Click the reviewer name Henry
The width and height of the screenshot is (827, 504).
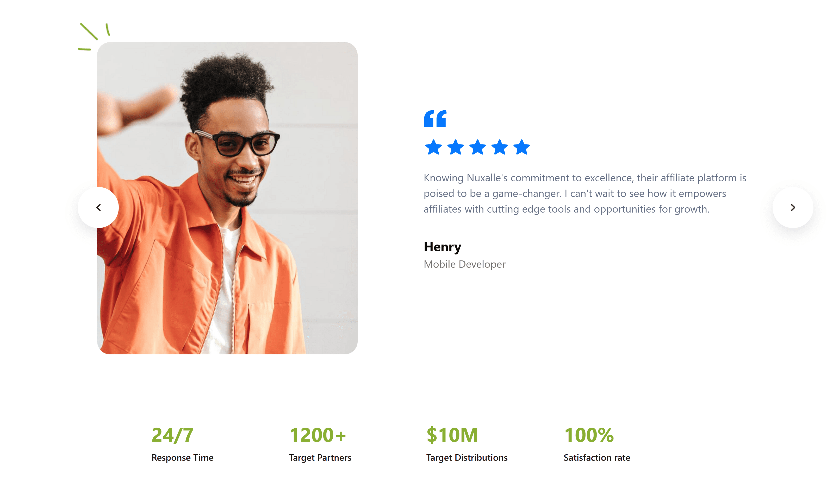coord(442,247)
